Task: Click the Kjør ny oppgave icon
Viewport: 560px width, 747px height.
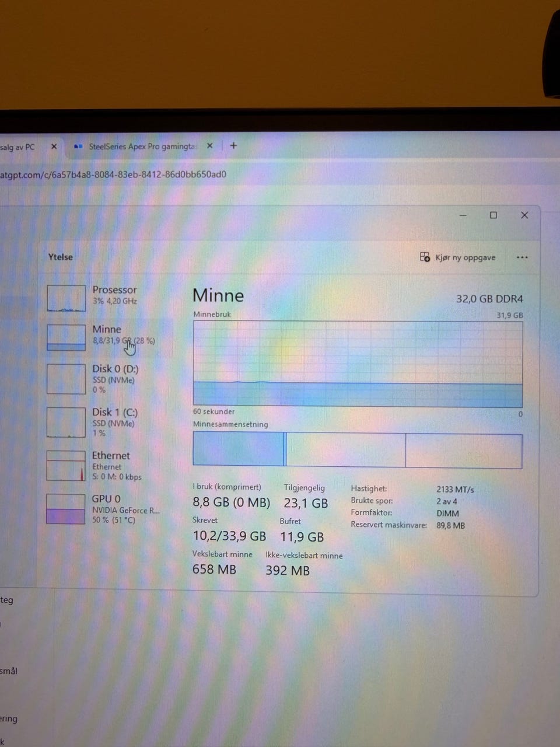Action: [425, 257]
